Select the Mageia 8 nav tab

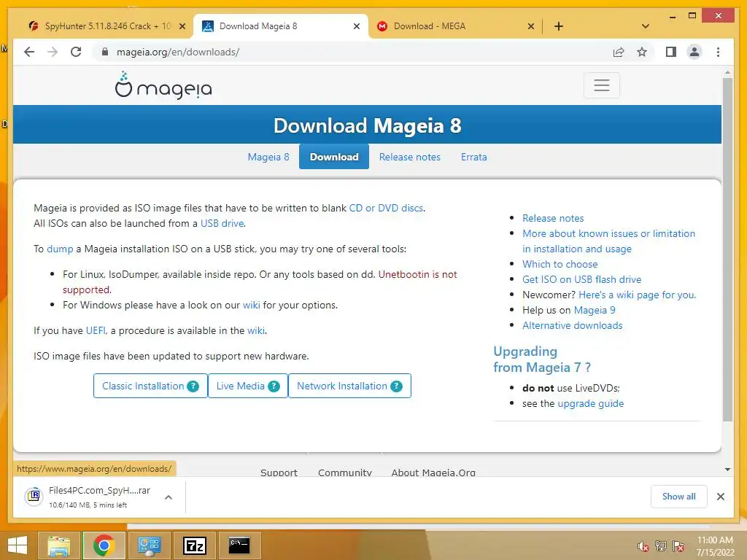268,157
